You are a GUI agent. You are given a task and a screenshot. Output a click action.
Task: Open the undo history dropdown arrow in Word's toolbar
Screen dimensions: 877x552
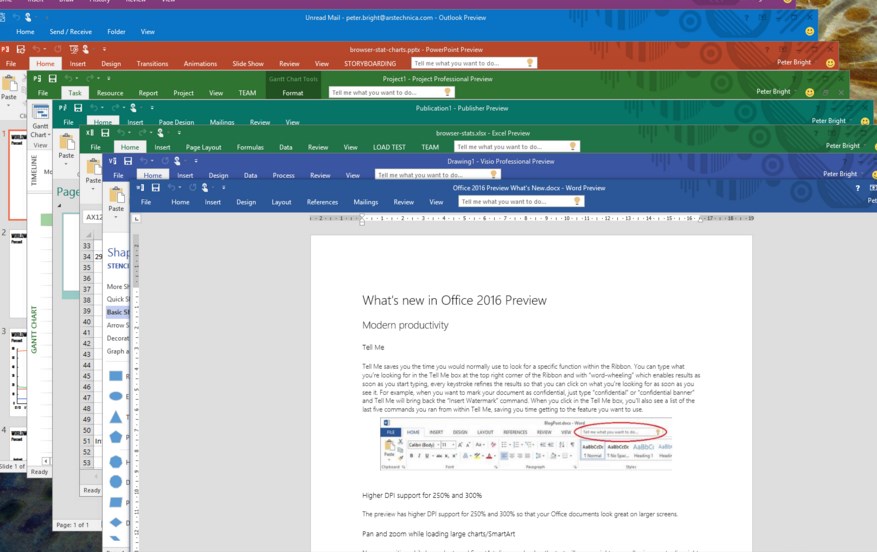click(180, 188)
